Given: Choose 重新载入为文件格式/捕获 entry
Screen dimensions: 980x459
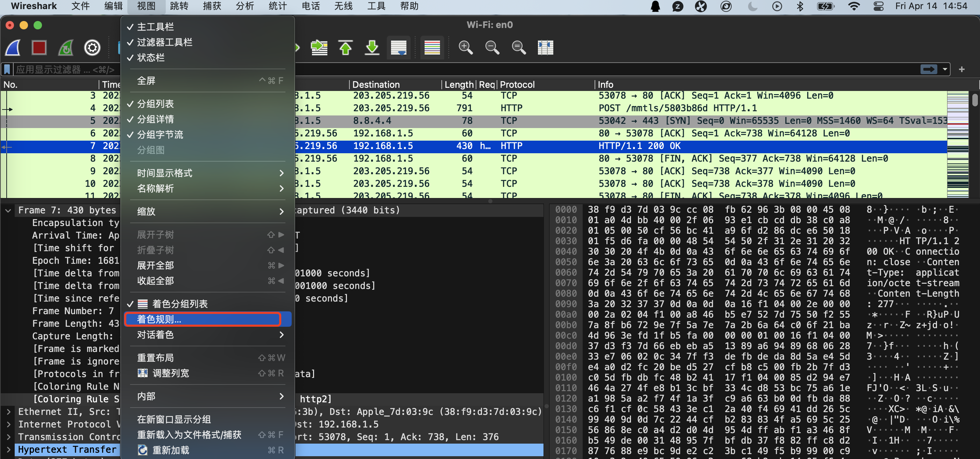Looking at the screenshot, I should (x=208, y=435).
